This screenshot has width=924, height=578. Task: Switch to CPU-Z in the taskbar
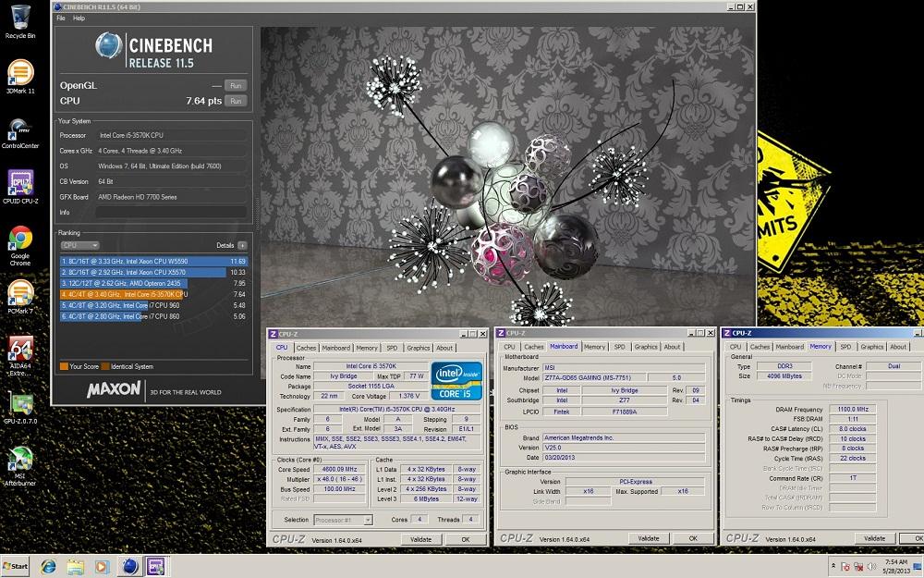tap(155, 567)
